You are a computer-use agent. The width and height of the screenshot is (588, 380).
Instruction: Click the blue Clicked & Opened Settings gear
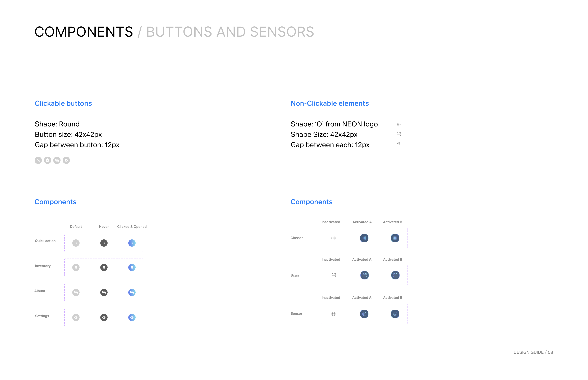coord(132,317)
